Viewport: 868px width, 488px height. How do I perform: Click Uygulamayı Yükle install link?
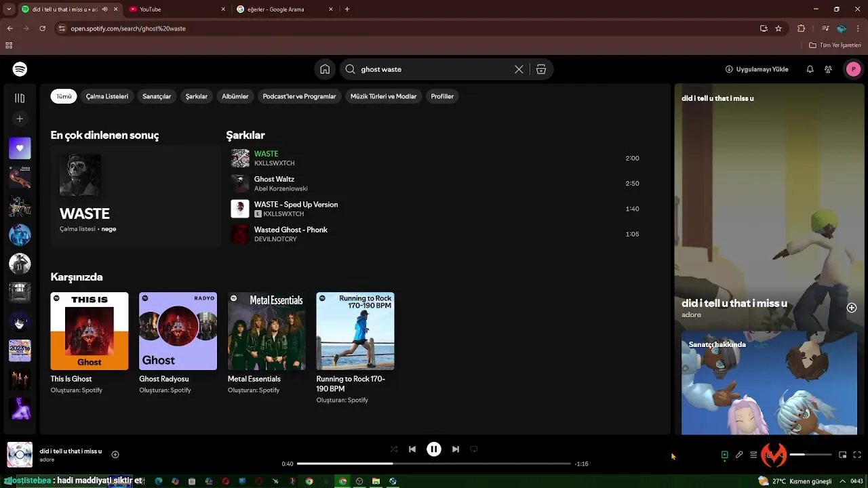pos(757,69)
